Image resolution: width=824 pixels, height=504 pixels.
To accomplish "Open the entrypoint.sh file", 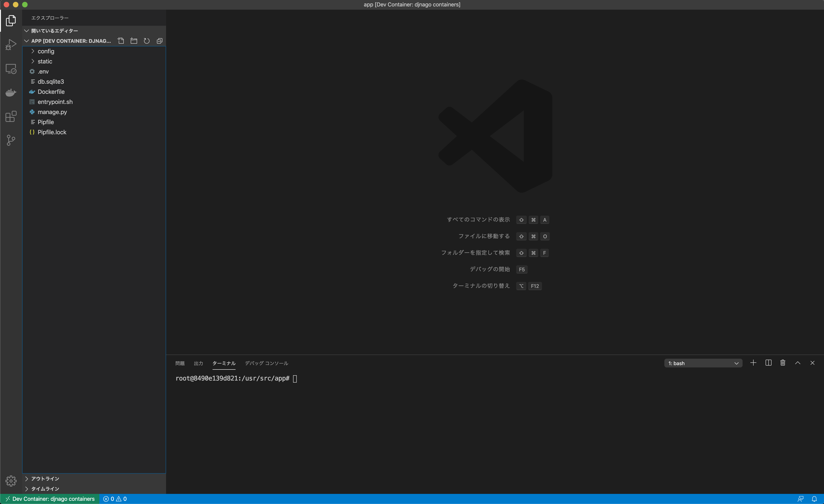I will coord(94,102).
